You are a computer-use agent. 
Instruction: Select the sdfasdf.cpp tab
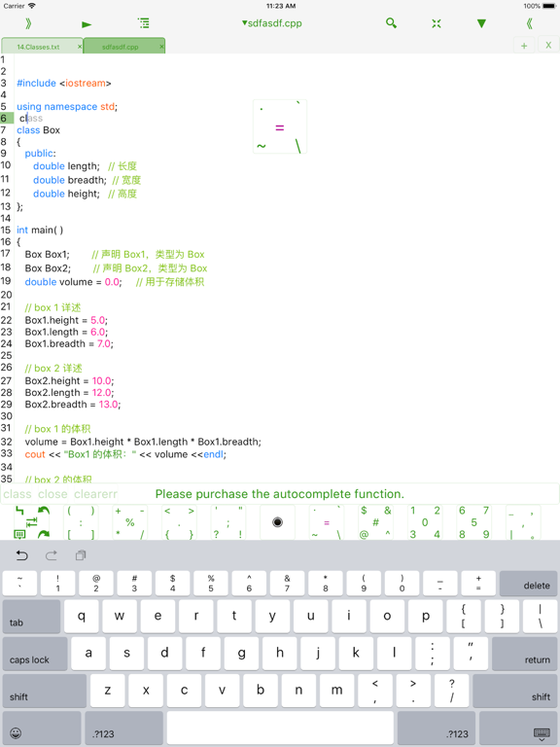(120, 47)
